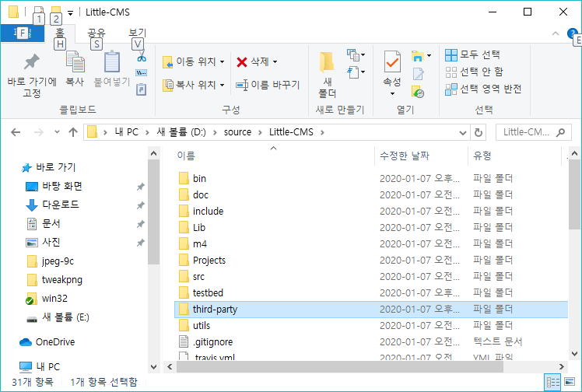Switch to details view icon in status bar
Viewport: 582px width, 392px height.
tap(552, 382)
